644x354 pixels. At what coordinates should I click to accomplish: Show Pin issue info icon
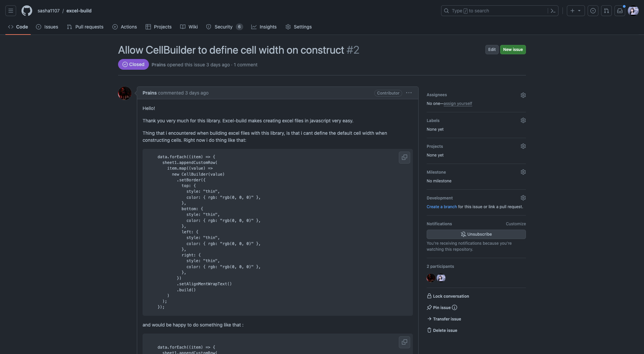[454, 307]
